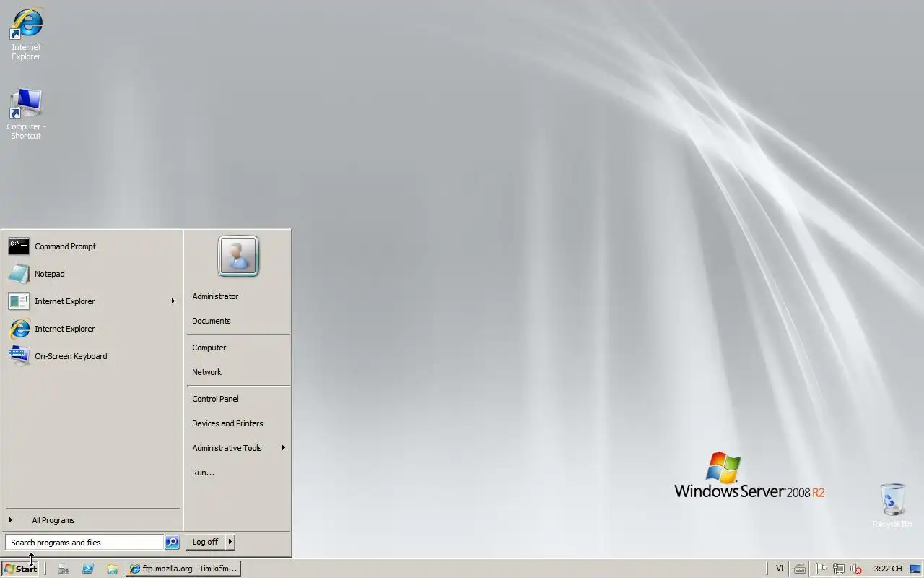Click the muted volume speaker icon

[856, 569]
